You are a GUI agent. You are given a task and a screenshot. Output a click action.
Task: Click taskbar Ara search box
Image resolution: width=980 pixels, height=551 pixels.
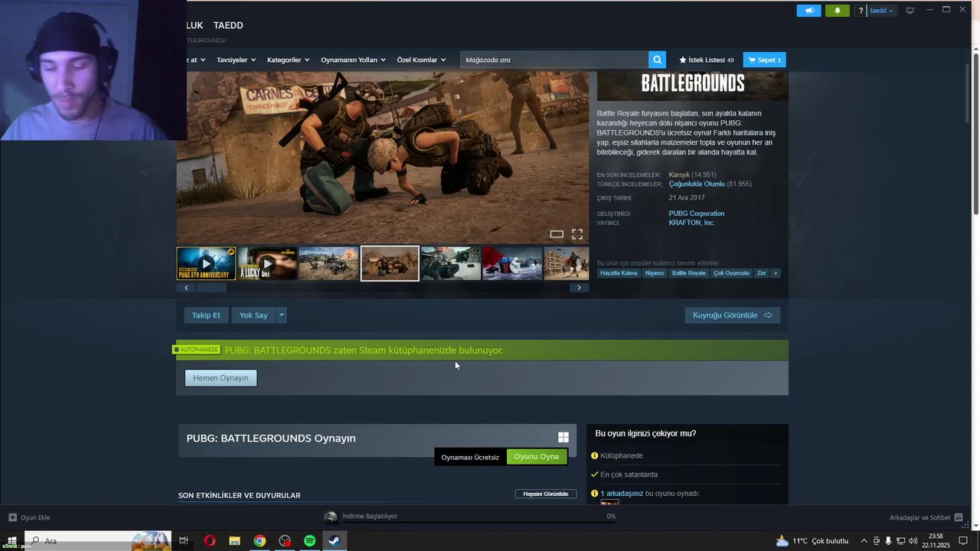pos(97,541)
